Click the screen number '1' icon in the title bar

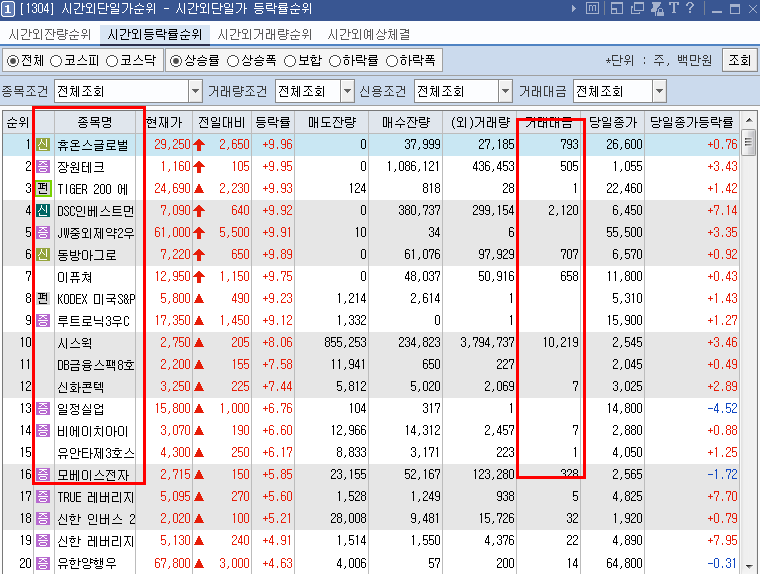[8, 9]
